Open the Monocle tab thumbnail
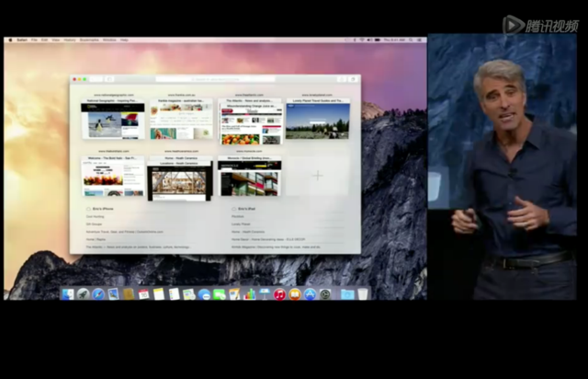Viewport: 588px width, 379px height. point(250,177)
